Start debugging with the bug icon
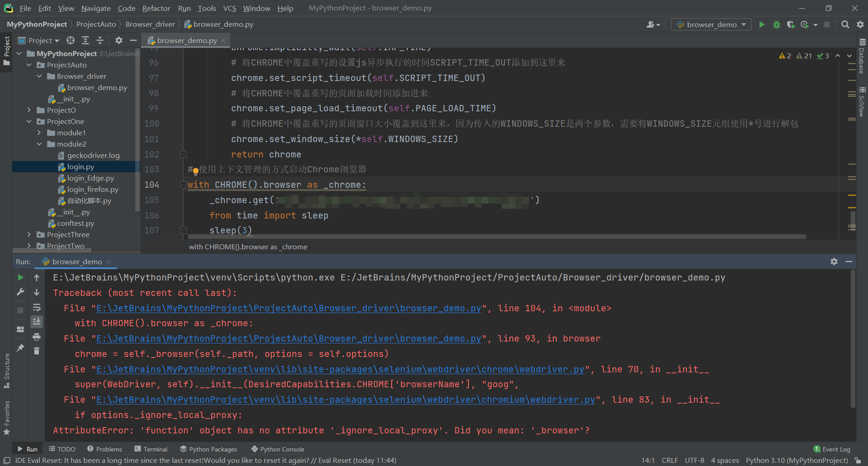This screenshot has width=868, height=466. click(x=777, y=24)
